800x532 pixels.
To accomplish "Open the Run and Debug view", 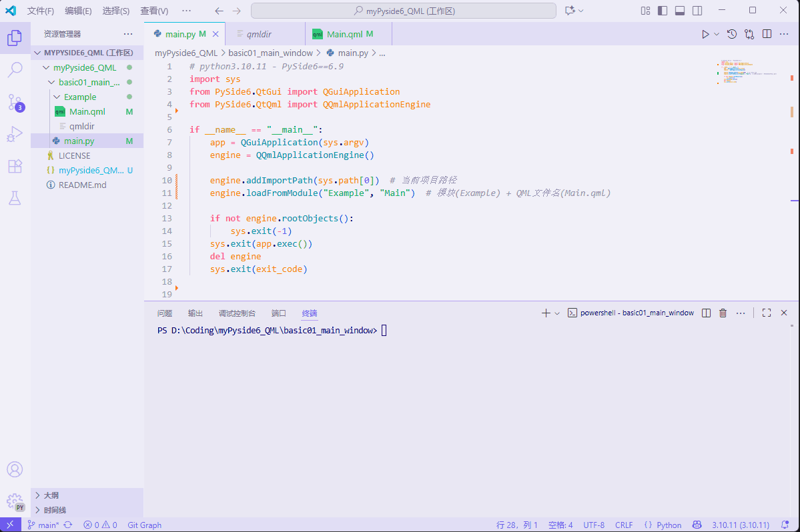I will (15, 135).
